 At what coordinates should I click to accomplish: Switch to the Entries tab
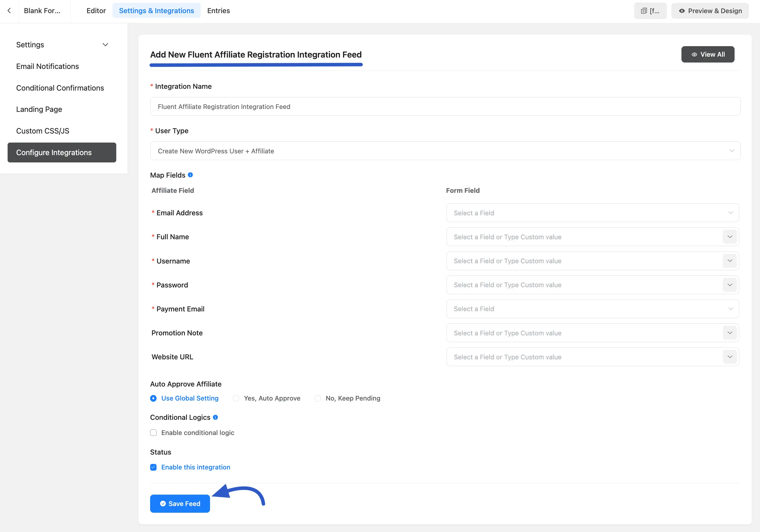click(x=218, y=10)
